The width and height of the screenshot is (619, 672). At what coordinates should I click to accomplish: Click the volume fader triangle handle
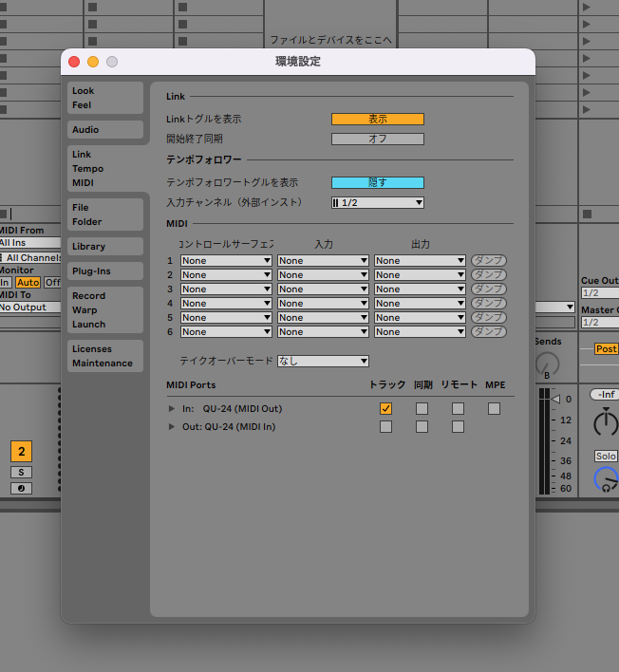tap(556, 400)
